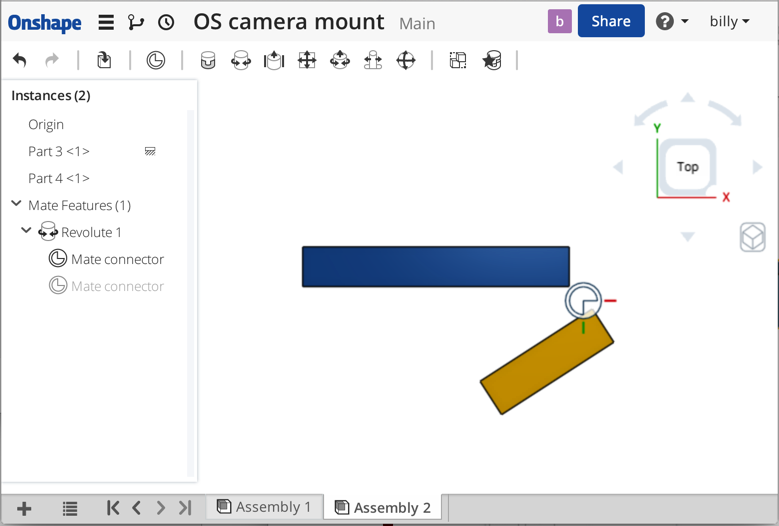
Task: Pick the Revolute mate tool icon
Action: [241, 61]
